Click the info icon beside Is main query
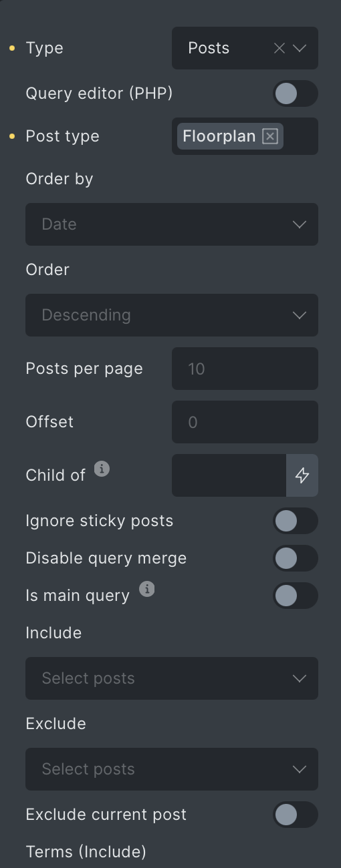This screenshot has height=868, width=341. 147,589
